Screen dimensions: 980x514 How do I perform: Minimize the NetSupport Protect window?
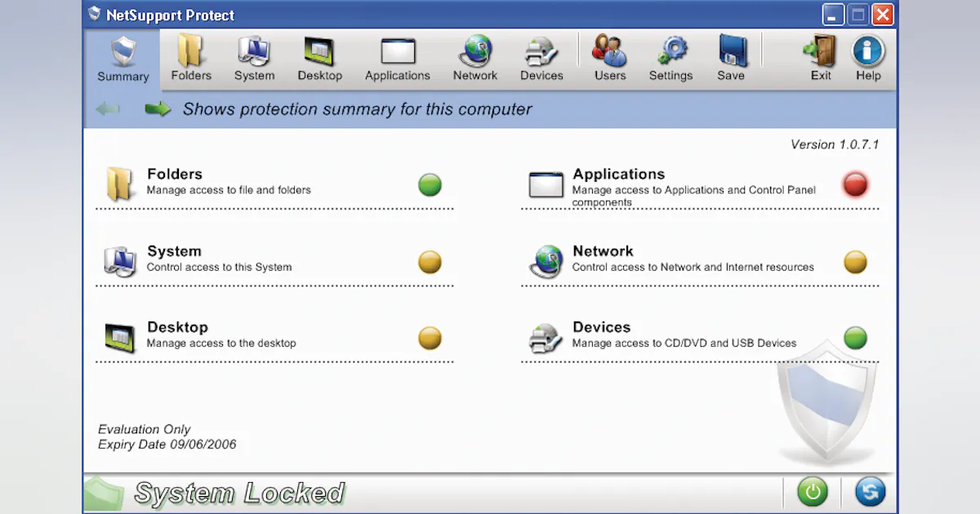click(833, 15)
